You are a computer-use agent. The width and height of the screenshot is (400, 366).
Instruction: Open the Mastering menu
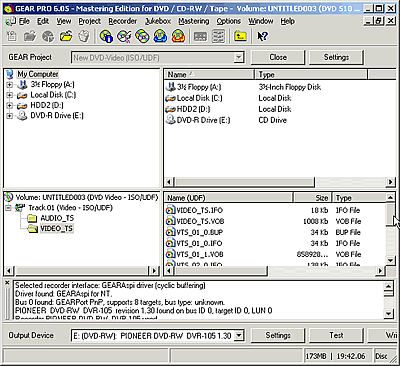pyautogui.click(x=194, y=21)
